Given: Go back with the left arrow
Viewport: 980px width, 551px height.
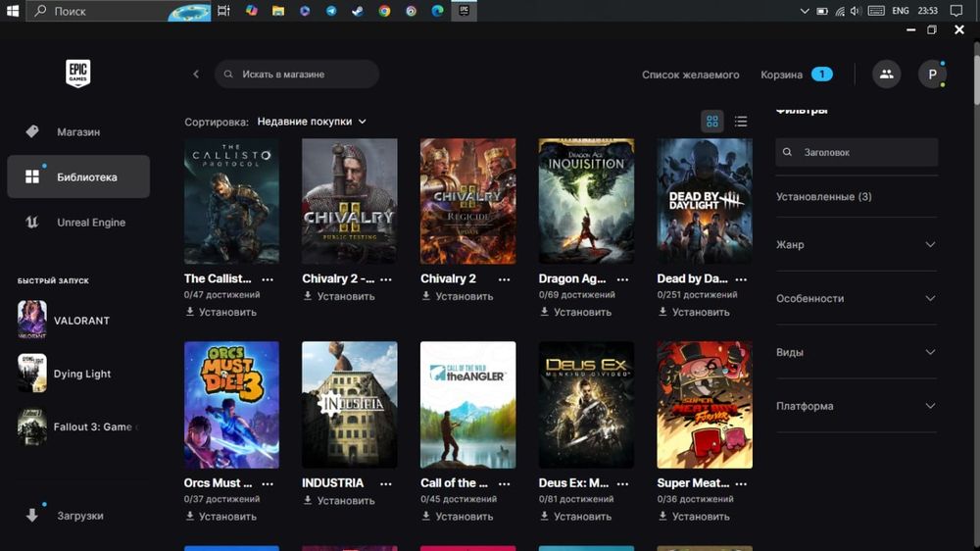Looking at the screenshot, I should (x=196, y=74).
